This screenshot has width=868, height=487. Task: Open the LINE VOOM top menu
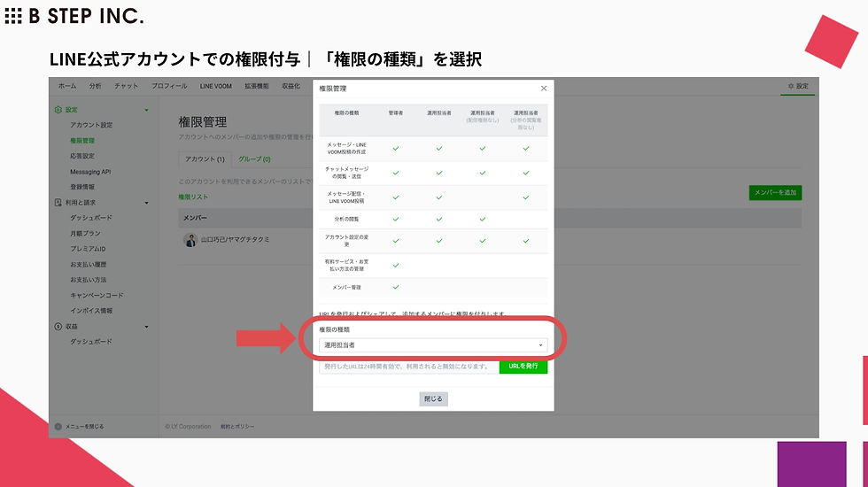point(216,87)
